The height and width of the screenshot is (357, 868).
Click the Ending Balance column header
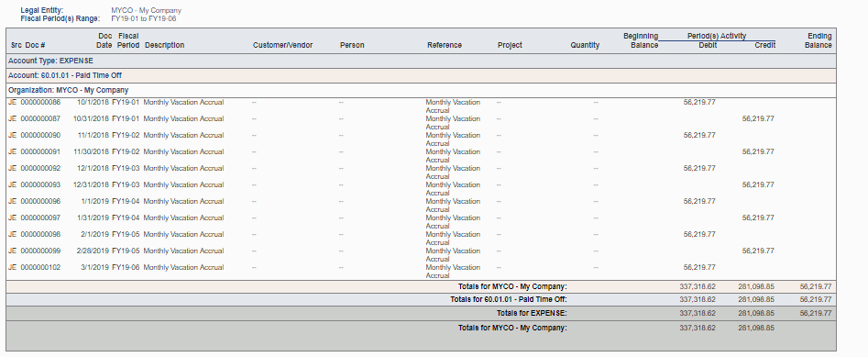click(x=819, y=40)
